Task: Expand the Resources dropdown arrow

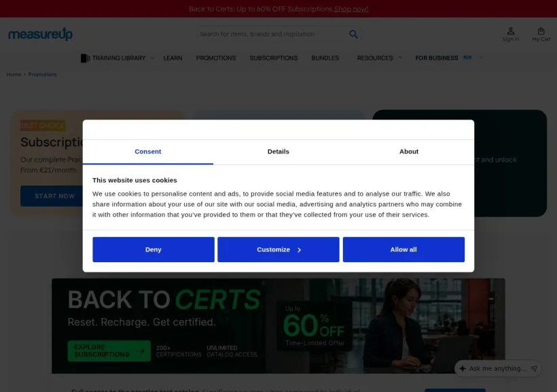Action: coord(400,58)
